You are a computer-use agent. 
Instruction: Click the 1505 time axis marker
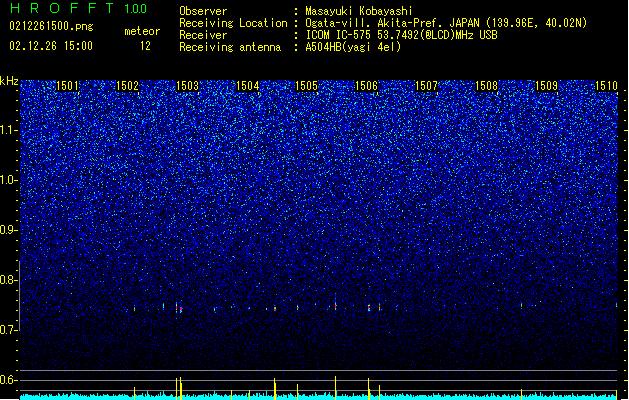point(306,86)
